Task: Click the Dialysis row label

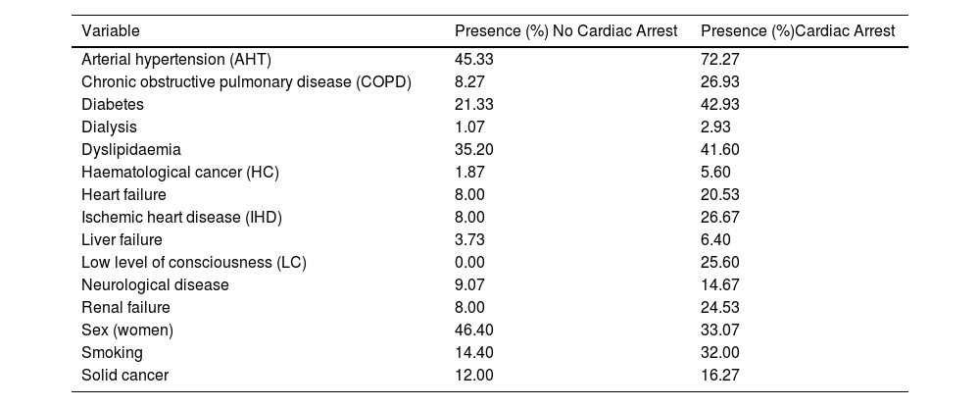Action: pos(109,127)
